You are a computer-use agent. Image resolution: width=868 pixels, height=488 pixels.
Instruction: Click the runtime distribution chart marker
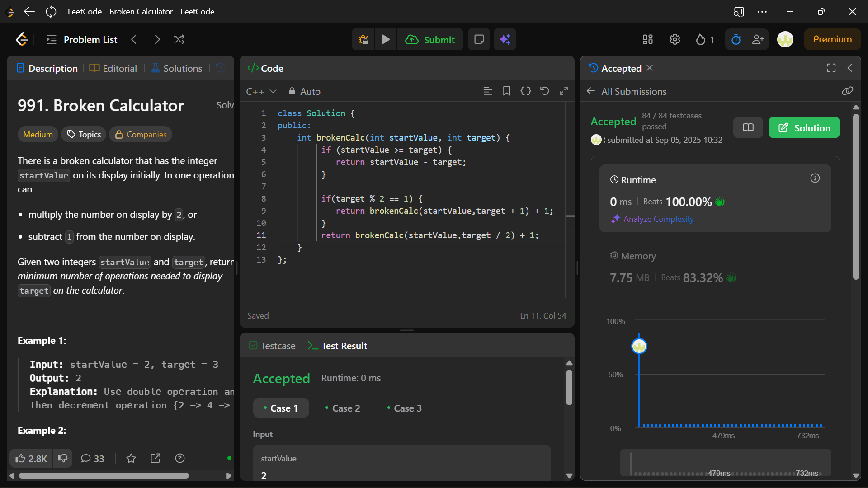click(639, 347)
